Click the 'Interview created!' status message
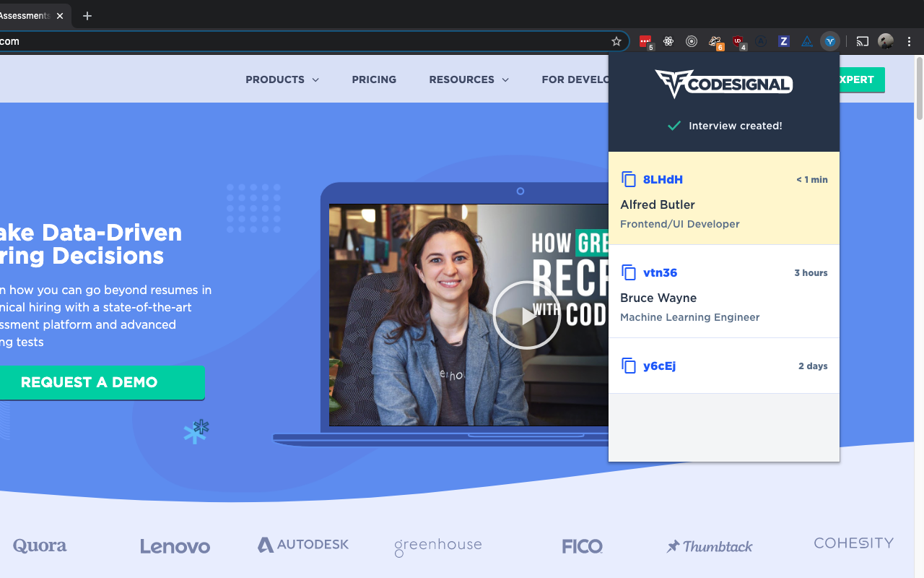 (724, 126)
